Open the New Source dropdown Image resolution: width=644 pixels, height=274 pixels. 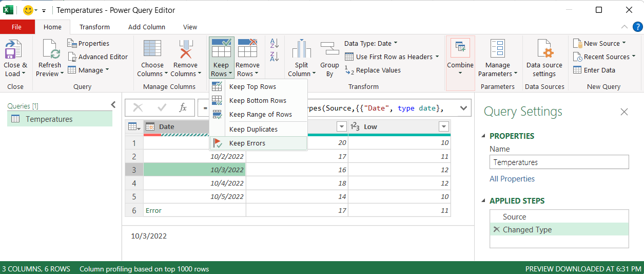(x=600, y=43)
